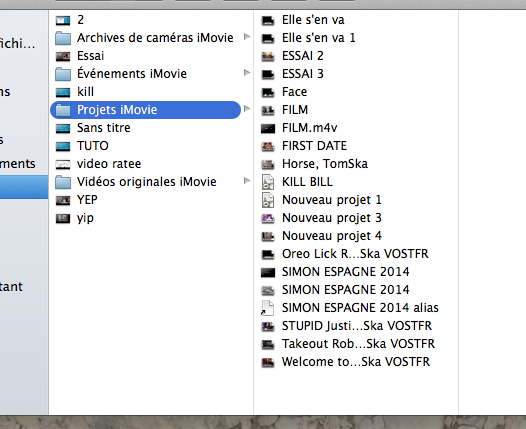Image resolution: width=526 pixels, height=429 pixels.
Task: Click the STUPID Justi...Ska VOSTFR icon
Action: 268,326
